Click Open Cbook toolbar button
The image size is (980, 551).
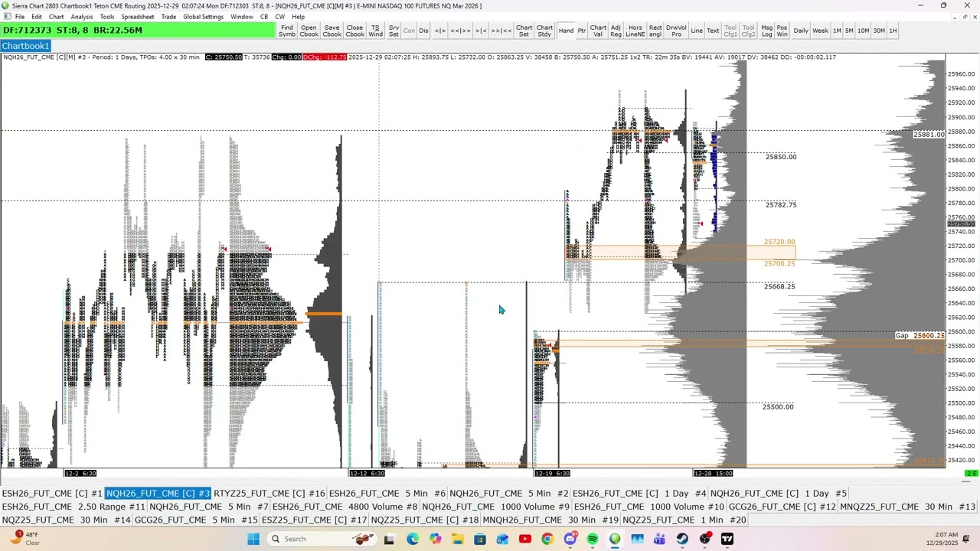click(309, 31)
